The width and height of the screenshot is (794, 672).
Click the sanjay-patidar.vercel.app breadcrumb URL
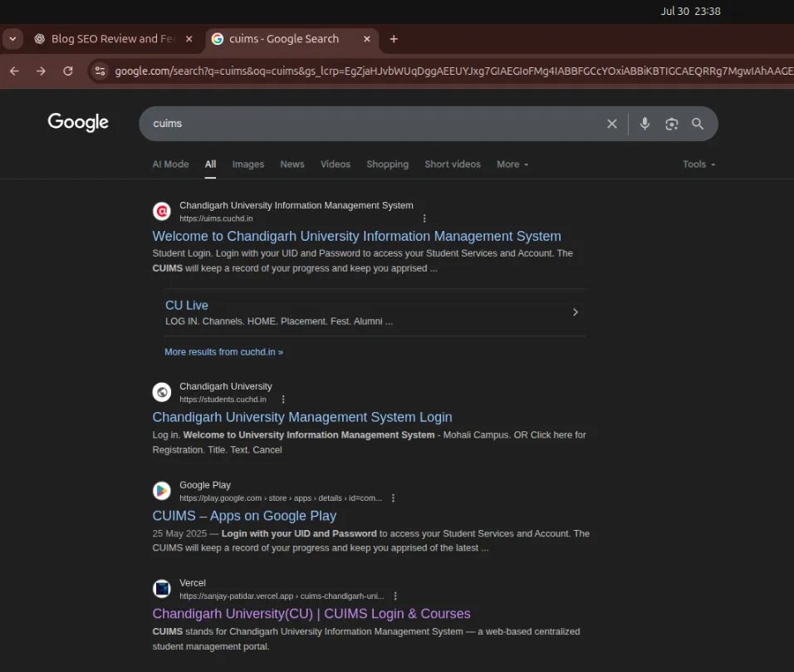pos(282,596)
